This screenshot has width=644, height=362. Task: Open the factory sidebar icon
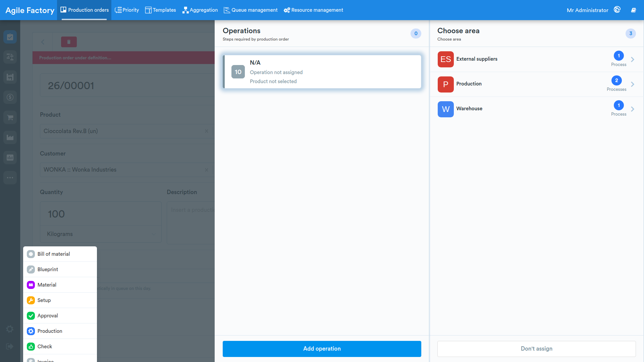coord(10,137)
